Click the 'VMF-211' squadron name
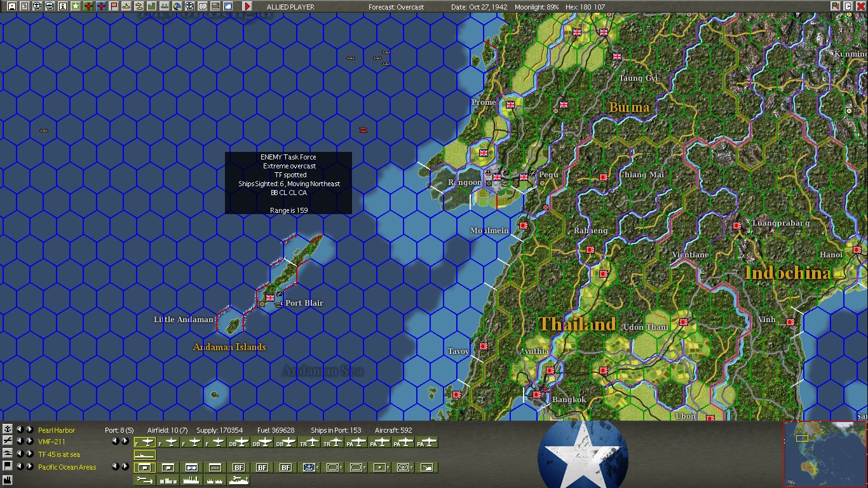The height and width of the screenshot is (488, 868). (x=51, y=442)
